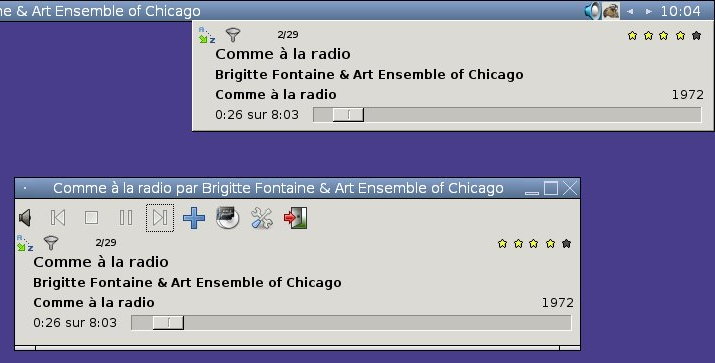
Task: Pause the song in the main window
Action: [126, 218]
